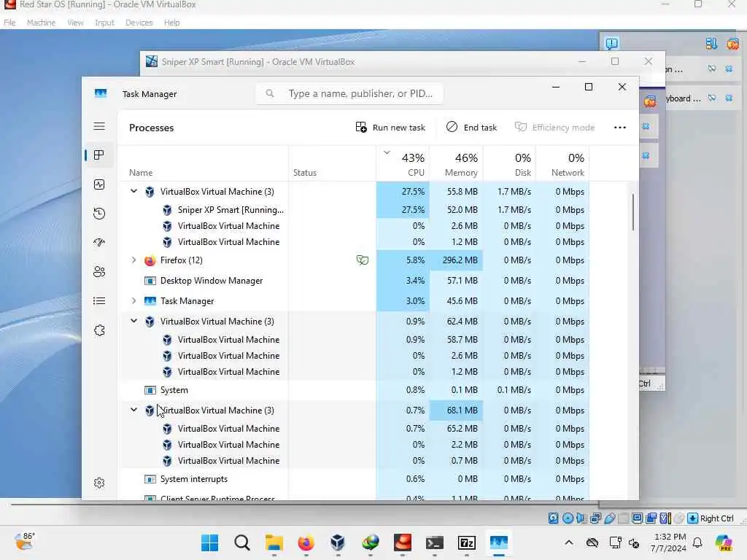The width and height of the screenshot is (747, 560).
Task: Select System interrupts process row
Action: click(x=354, y=479)
